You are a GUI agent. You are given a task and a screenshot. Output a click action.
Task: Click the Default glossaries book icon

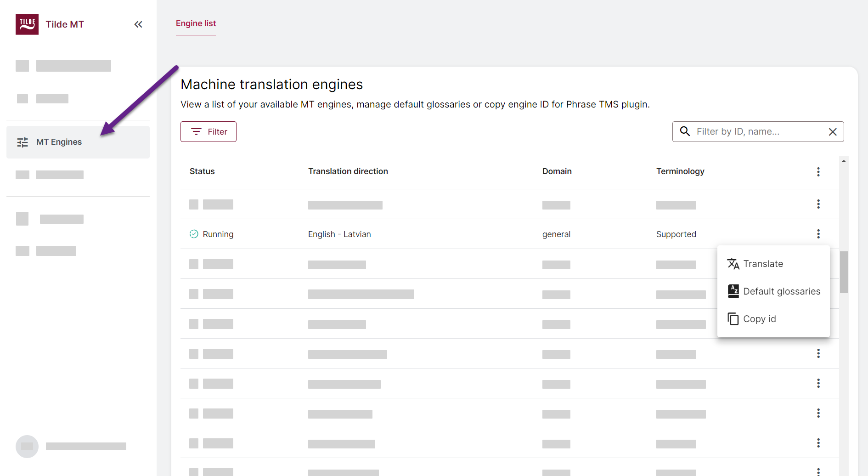coord(733,291)
